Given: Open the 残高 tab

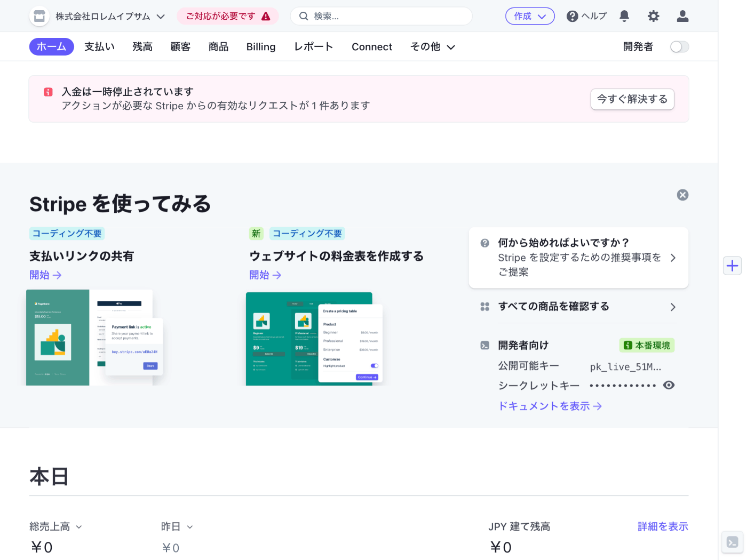Looking at the screenshot, I should click(x=142, y=46).
